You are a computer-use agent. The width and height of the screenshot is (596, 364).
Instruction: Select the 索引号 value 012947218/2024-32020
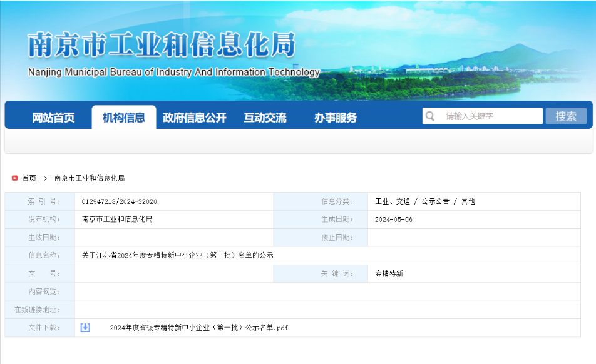click(120, 201)
